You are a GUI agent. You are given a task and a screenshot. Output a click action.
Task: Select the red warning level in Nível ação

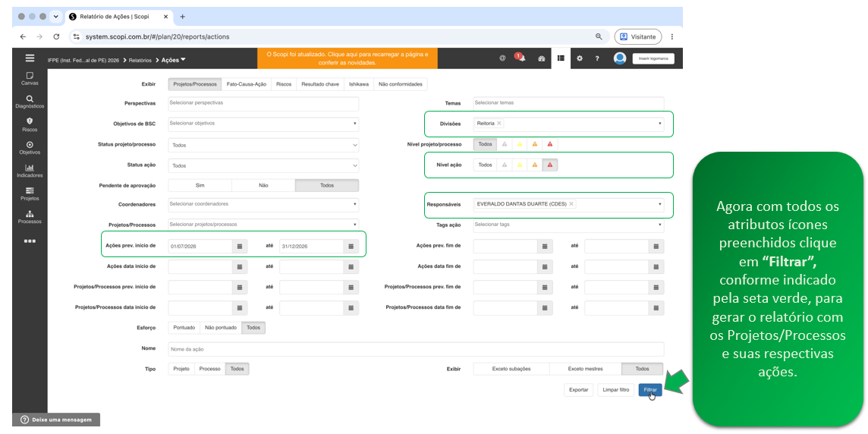coord(549,165)
